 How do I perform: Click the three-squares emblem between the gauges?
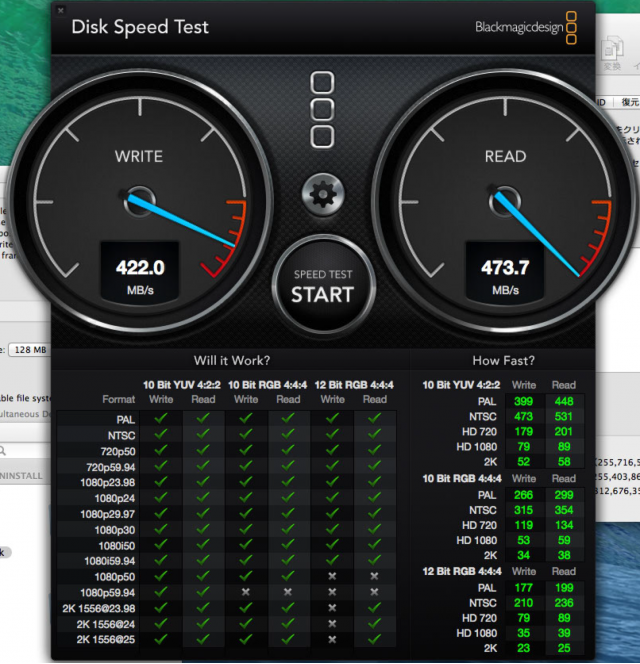point(322,109)
